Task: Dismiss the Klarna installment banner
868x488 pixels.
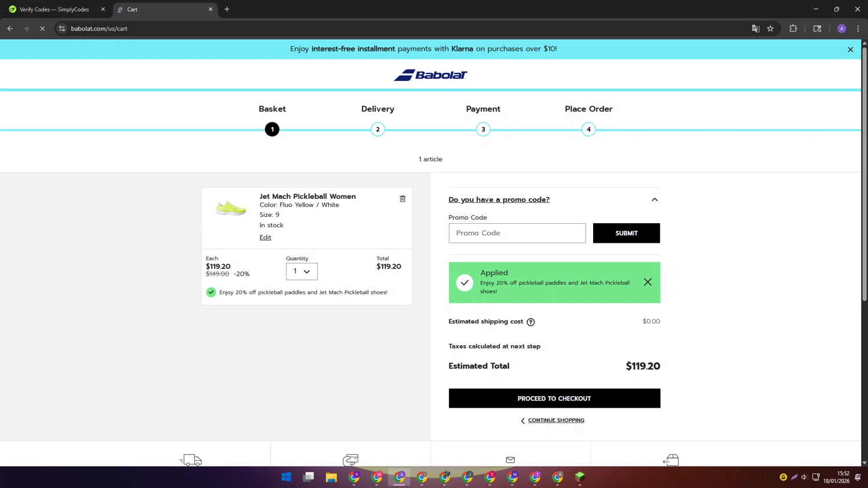Action: pos(850,50)
